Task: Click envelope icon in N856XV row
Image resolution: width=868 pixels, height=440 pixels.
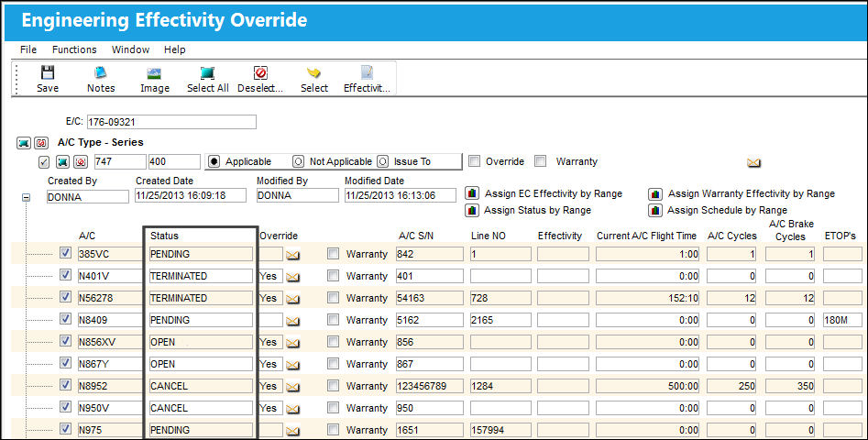Action: [292, 343]
